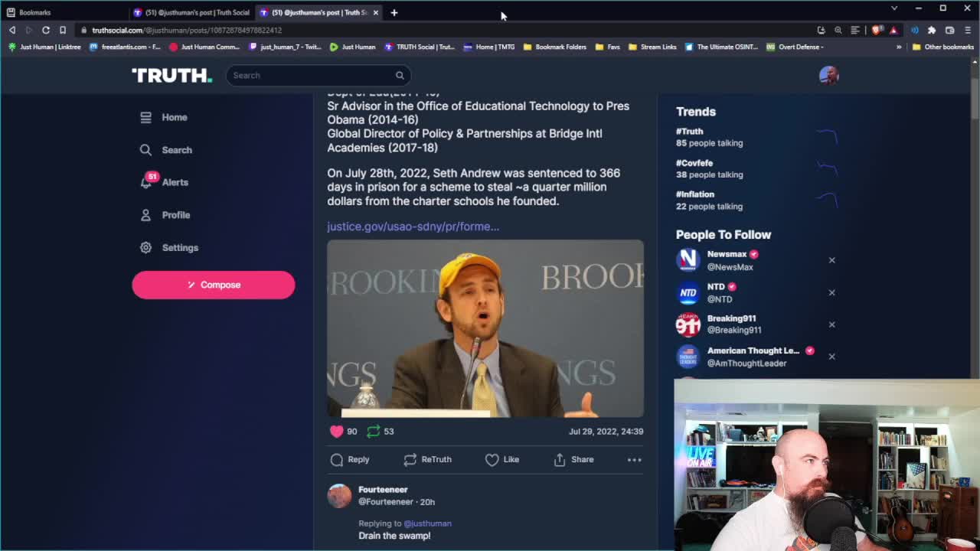
Task: Open the browser extensions puzzle icon
Action: click(x=932, y=30)
